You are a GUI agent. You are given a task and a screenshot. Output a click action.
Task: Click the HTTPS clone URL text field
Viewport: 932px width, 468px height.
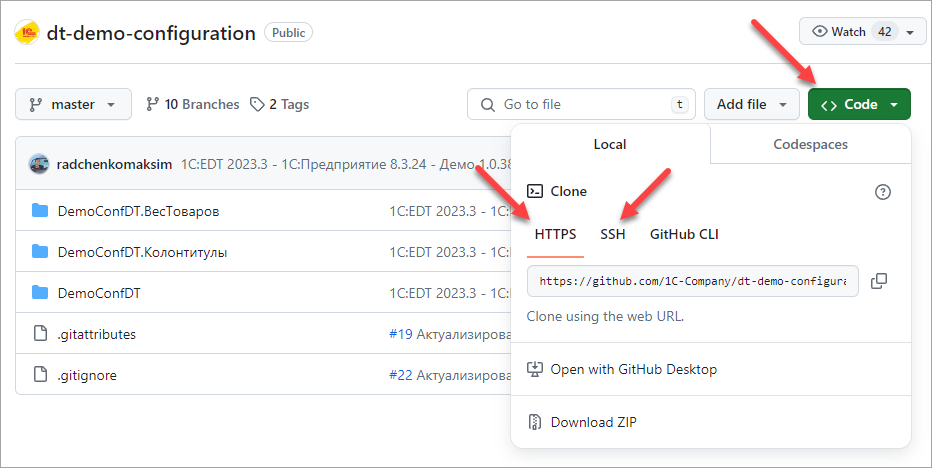[692, 281]
